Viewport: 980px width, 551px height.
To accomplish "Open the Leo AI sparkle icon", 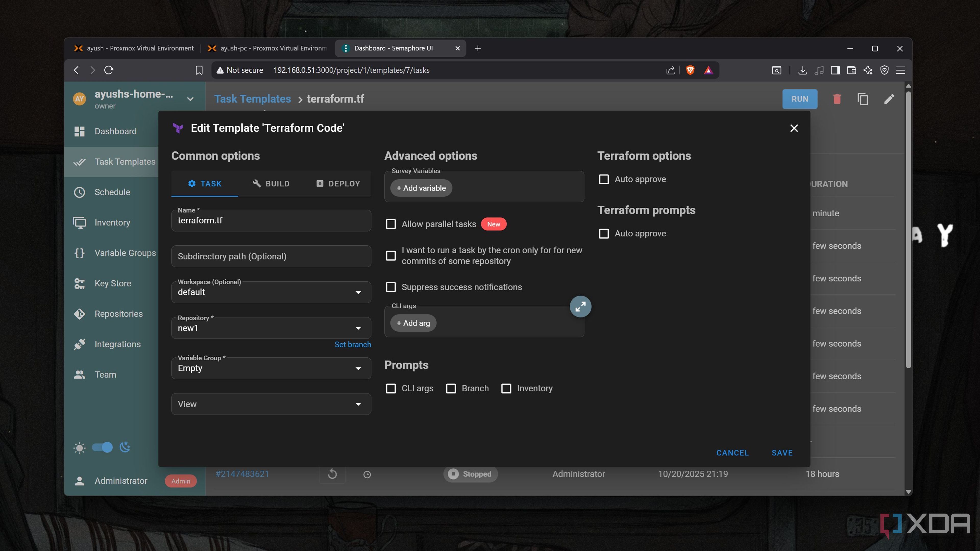I will tap(868, 70).
